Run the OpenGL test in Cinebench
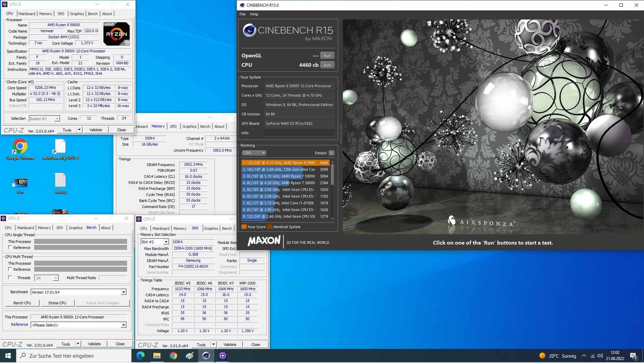 tap(327, 56)
